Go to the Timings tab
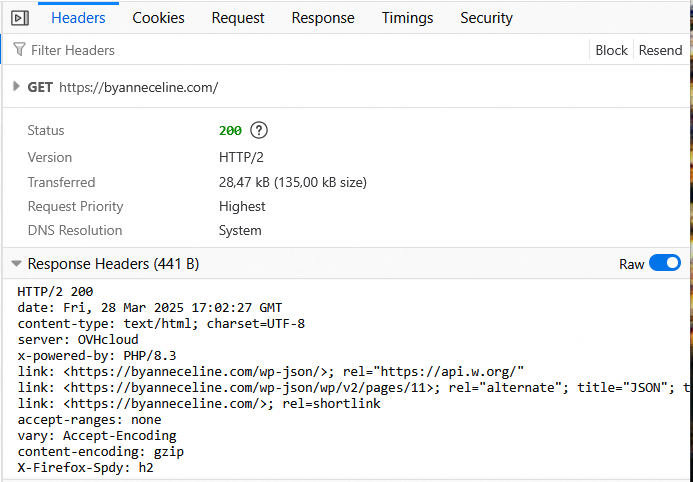 [407, 18]
